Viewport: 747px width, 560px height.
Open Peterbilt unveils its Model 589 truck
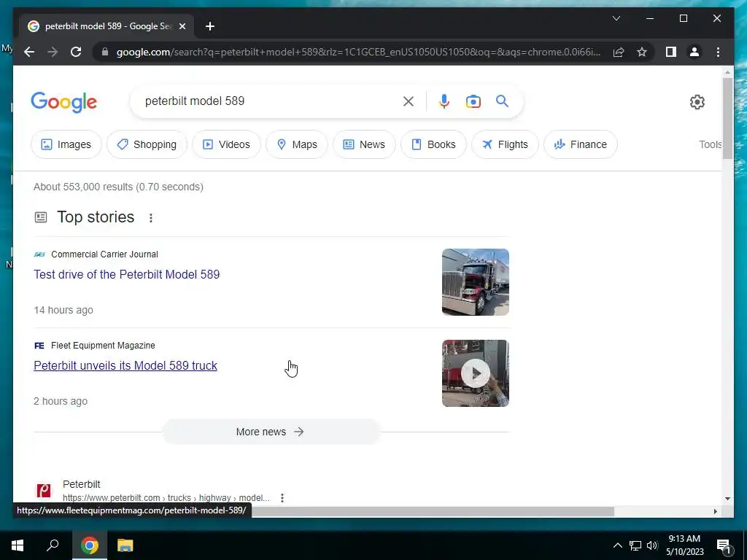[x=125, y=365]
